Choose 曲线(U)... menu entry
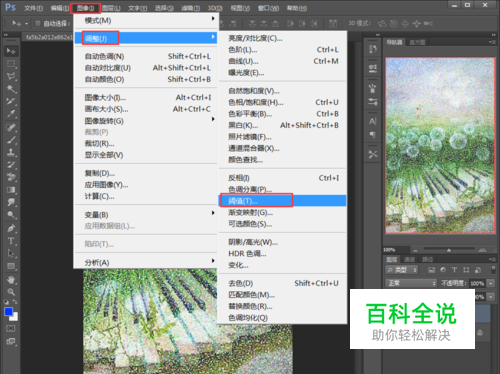Viewport: 500px width, 374px height. pyautogui.click(x=282, y=61)
